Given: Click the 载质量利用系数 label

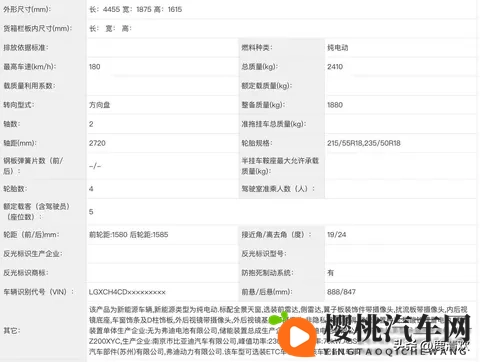Looking at the screenshot, I should pos(29,86).
